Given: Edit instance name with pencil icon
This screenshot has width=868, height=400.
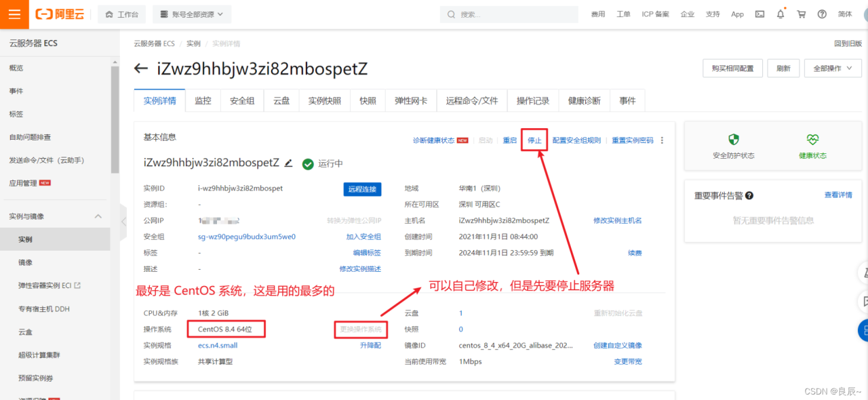Looking at the screenshot, I should coord(289,163).
